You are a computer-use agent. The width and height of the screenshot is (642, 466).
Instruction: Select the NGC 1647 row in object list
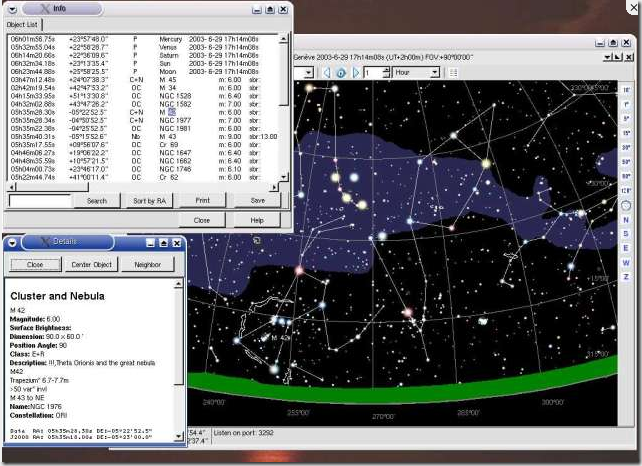[x=143, y=153]
